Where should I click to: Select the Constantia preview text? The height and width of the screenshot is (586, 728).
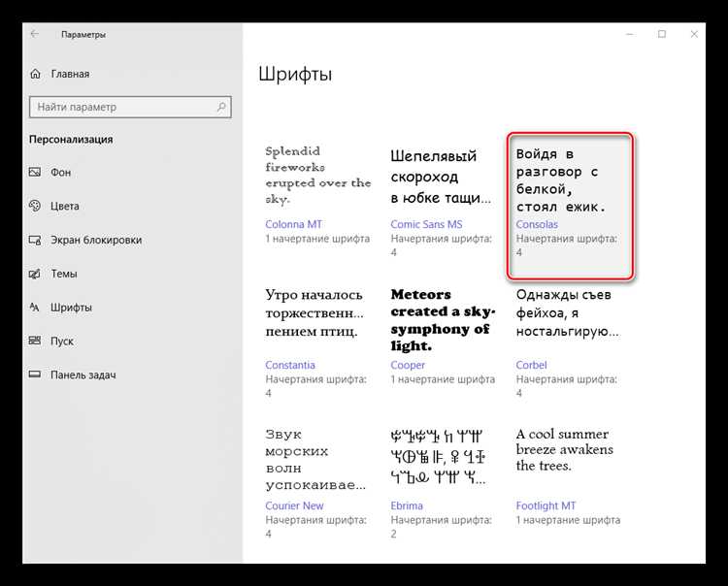(x=314, y=313)
